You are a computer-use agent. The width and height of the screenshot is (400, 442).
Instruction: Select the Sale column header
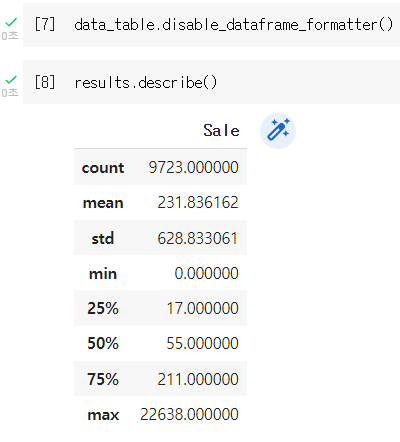point(222,130)
